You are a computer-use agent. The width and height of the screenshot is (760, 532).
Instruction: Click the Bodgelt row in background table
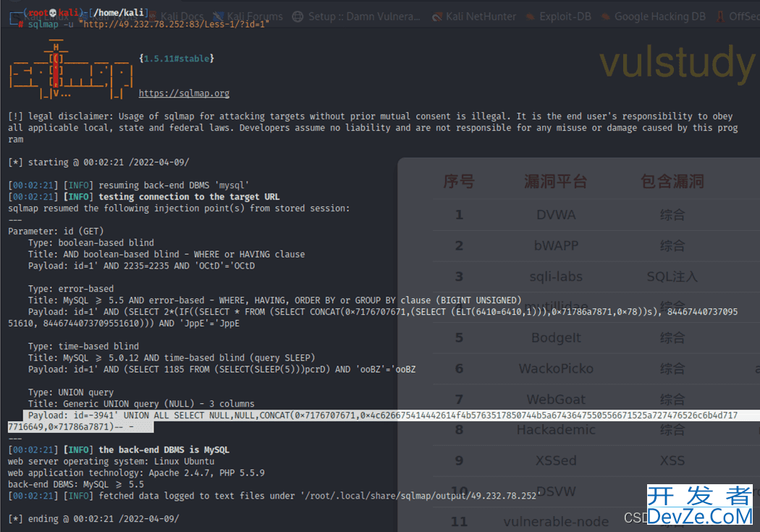(x=596, y=338)
